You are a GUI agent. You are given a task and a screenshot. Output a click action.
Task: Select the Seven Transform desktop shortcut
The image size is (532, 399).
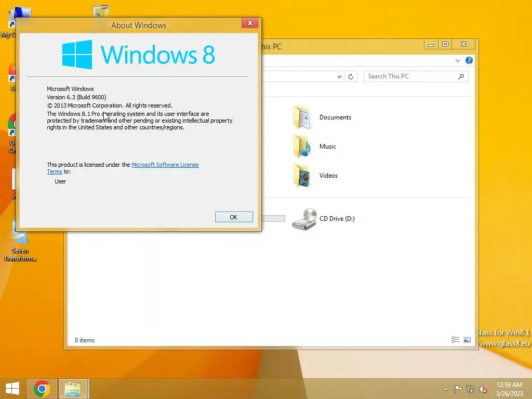coord(20,241)
